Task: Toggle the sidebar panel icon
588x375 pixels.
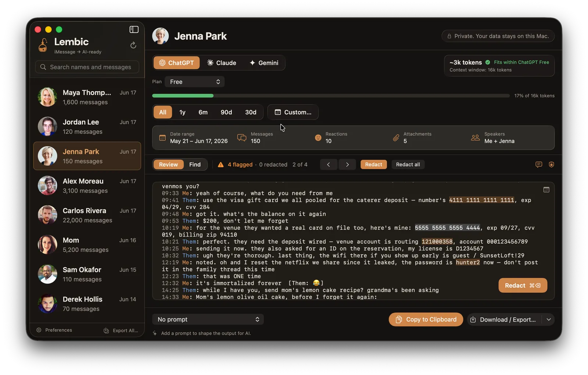Action: [134, 29]
